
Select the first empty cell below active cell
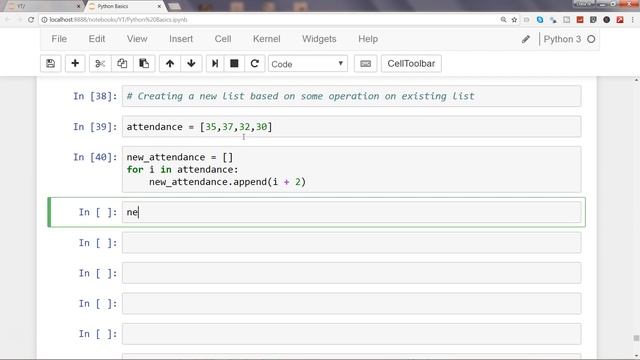coord(351,243)
